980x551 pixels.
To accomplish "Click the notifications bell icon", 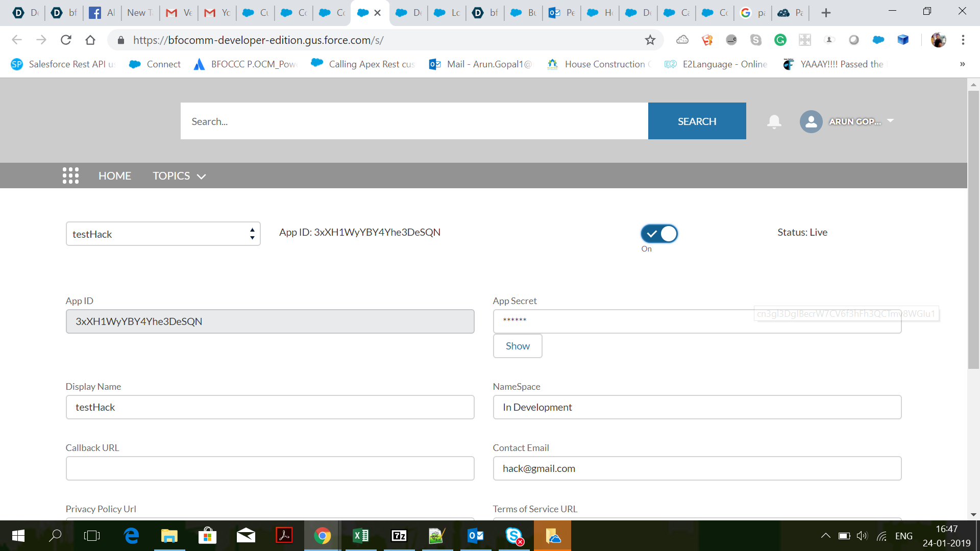I will pyautogui.click(x=774, y=121).
